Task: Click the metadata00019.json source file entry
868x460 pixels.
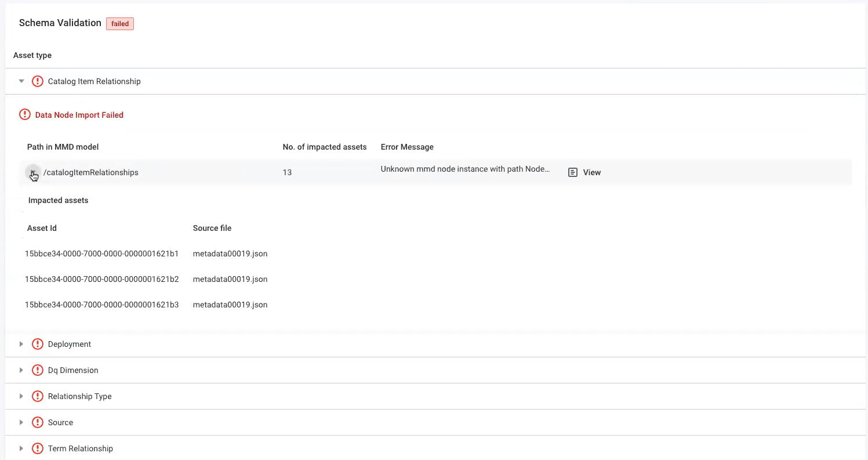Action: 230,253
